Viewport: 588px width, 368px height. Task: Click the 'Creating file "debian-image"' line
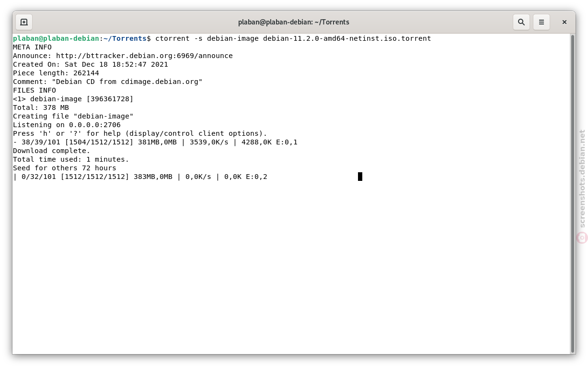pyautogui.click(x=73, y=116)
